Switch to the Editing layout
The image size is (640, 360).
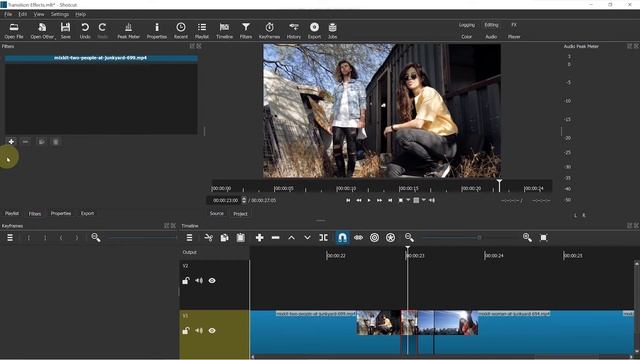point(491,25)
